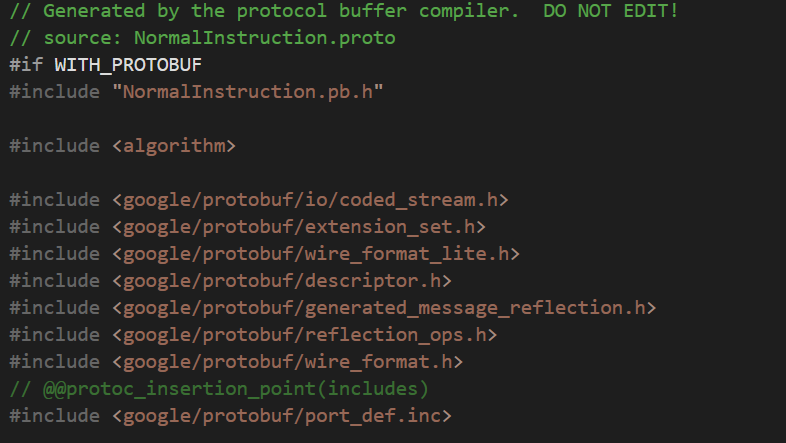Click the #if directive keyword
The width and height of the screenshot is (786, 443).
click(x=27, y=65)
